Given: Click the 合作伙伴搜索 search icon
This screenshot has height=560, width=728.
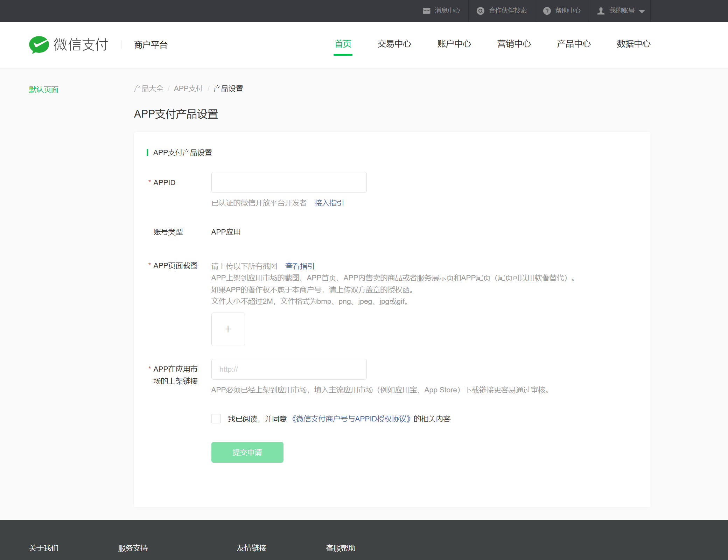Looking at the screenshot, I should coord(481,11).
